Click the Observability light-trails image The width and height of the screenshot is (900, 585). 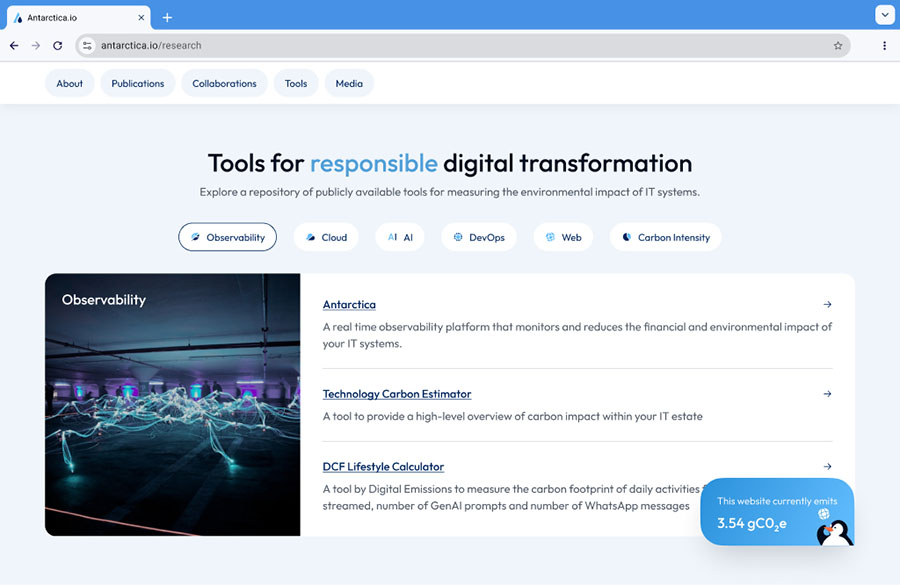coord(173,405)
